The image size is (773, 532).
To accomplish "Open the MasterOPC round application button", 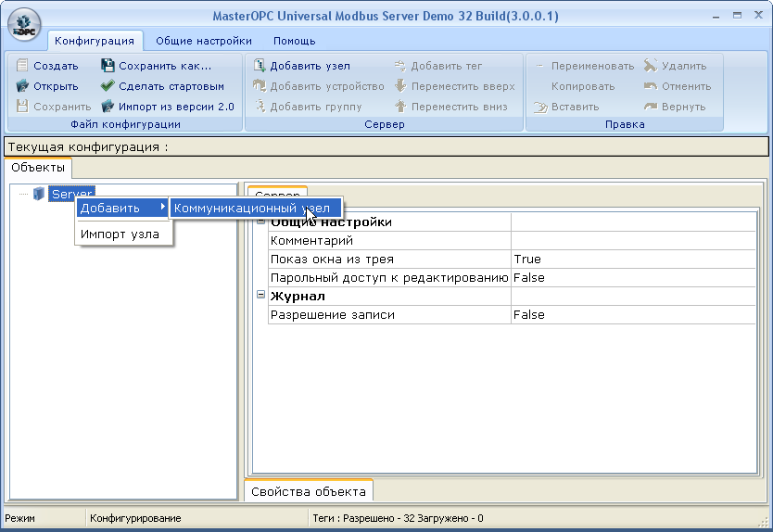I will tap(24, 25).
